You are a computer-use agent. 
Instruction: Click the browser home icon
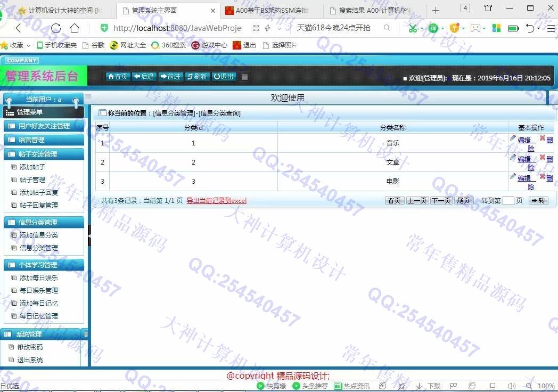(x=75, y=28)
